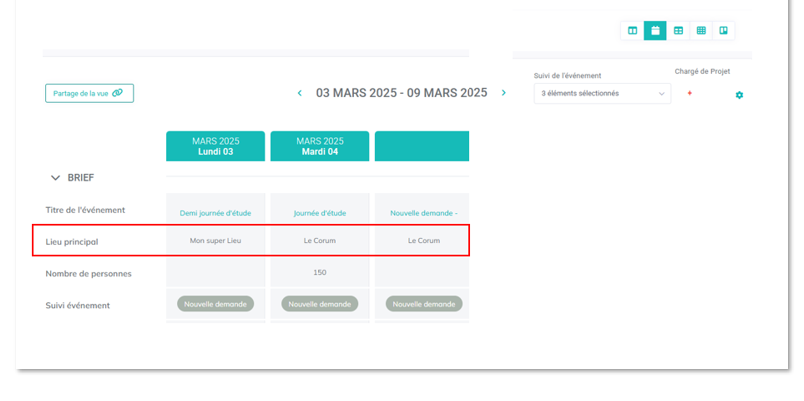
Task: Click the Partage de la vue button
Action: [89, 93]
